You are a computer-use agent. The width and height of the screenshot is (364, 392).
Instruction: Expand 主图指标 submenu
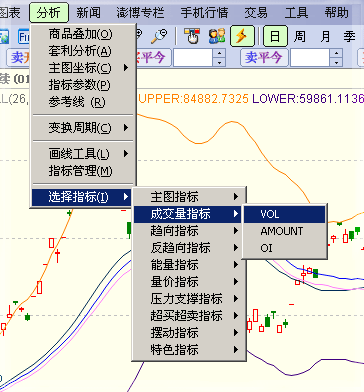[189, 197]
